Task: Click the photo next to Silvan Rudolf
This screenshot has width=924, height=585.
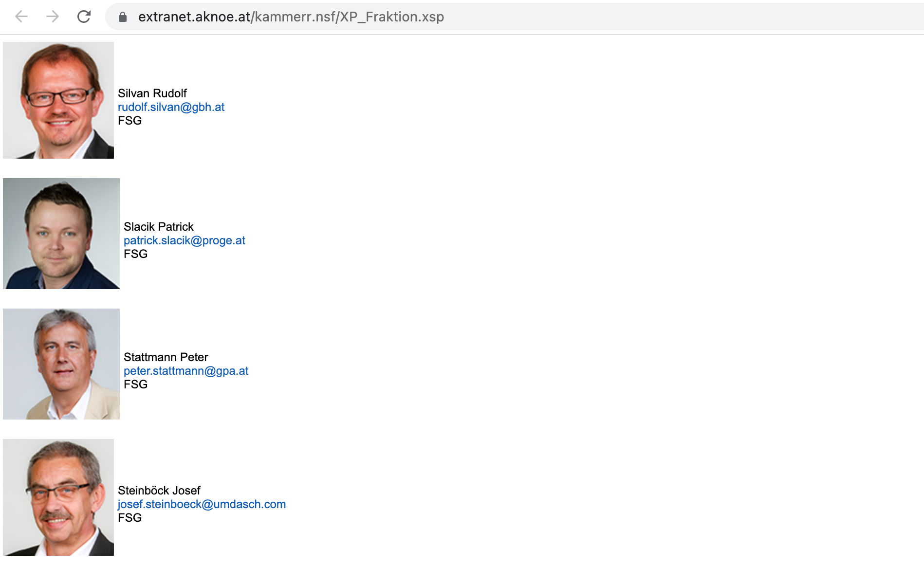Action: coord(58,100)
